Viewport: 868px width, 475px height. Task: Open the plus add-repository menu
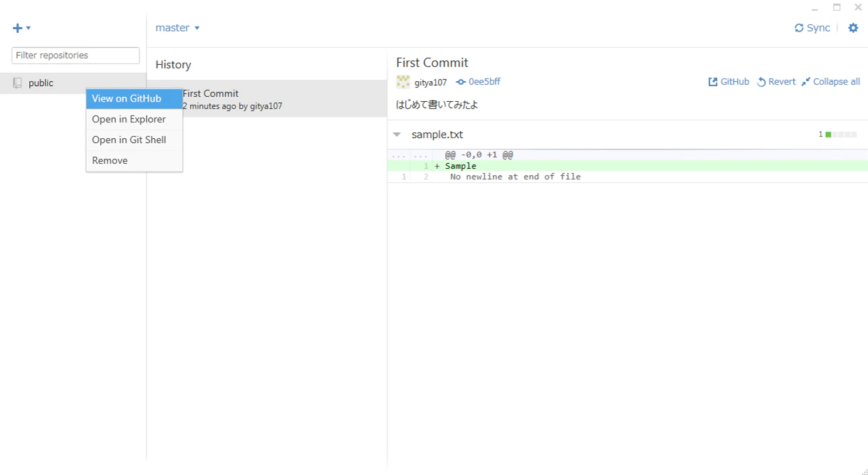[x=21, y=28]
